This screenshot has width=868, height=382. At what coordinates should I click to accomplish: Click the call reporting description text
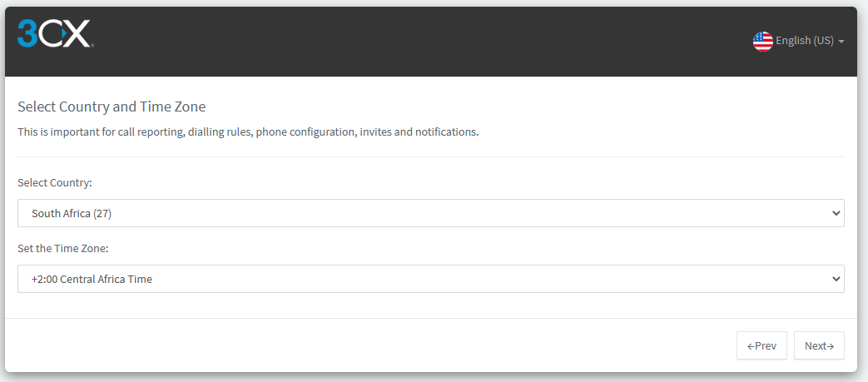[248, 132]
